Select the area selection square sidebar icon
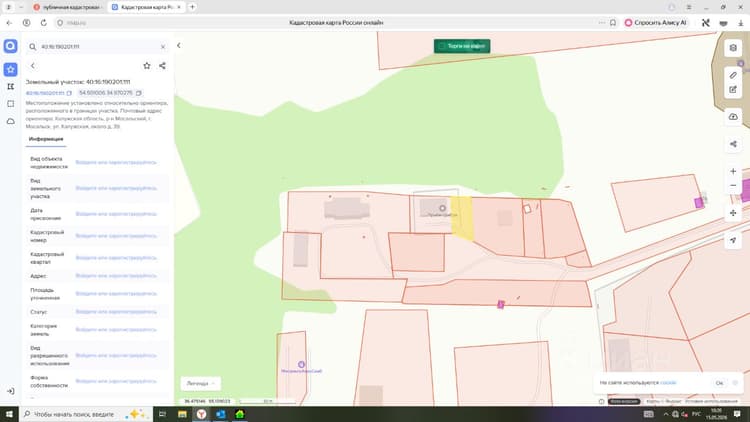This screenshot has height=422, width=750. 11,104
